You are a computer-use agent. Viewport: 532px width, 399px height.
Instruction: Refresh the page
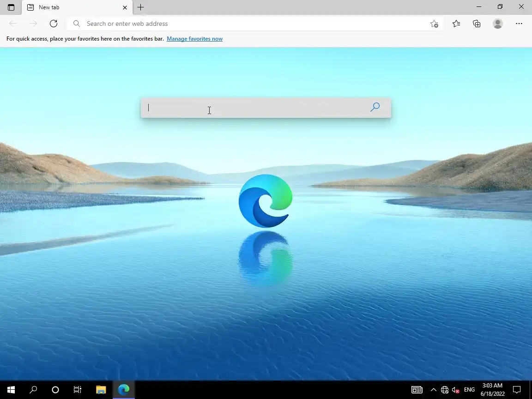tap(53, 24)
